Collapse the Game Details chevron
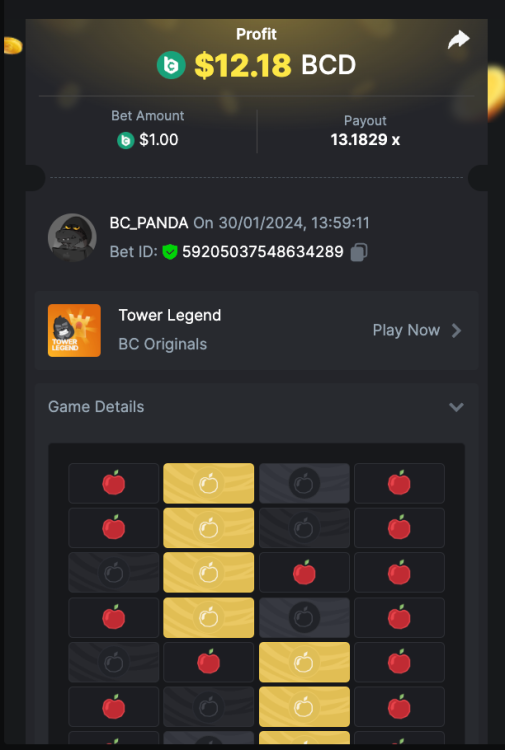The image size is (505, 750). 456,407
